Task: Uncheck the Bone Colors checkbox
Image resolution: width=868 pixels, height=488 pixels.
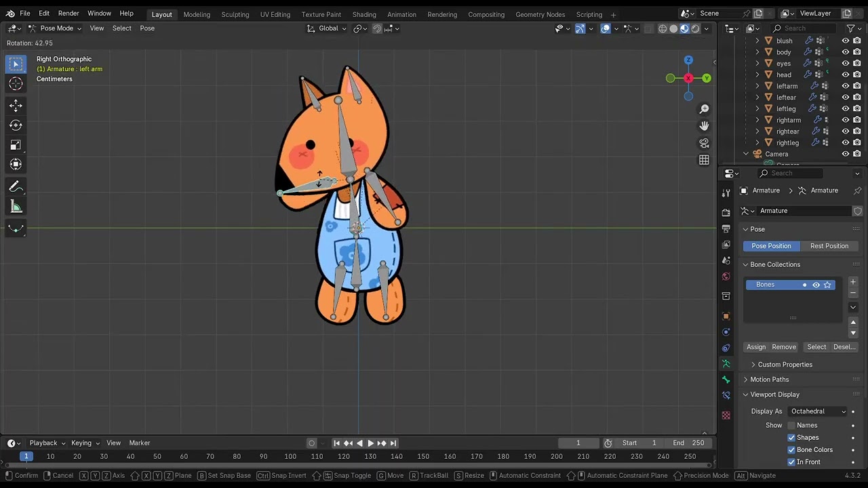Action: tap(791, 450)
